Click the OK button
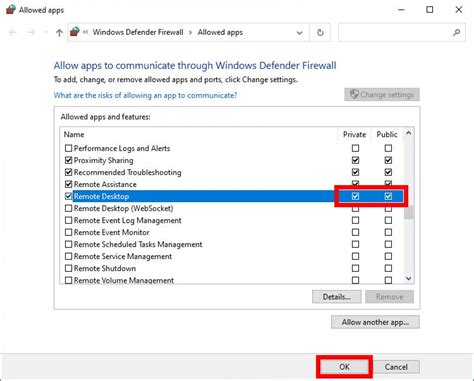This screenshot has width=474, height=381. pos(344,367)
